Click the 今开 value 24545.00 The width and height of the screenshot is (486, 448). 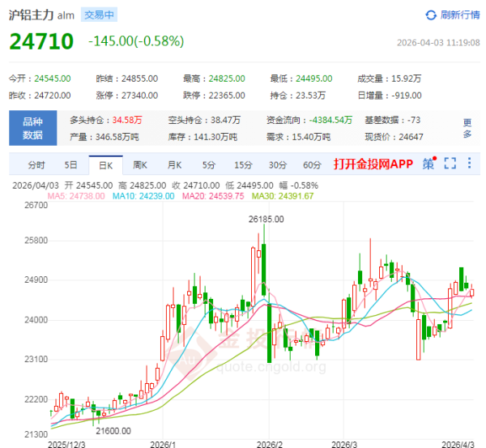tap(53, 79)
